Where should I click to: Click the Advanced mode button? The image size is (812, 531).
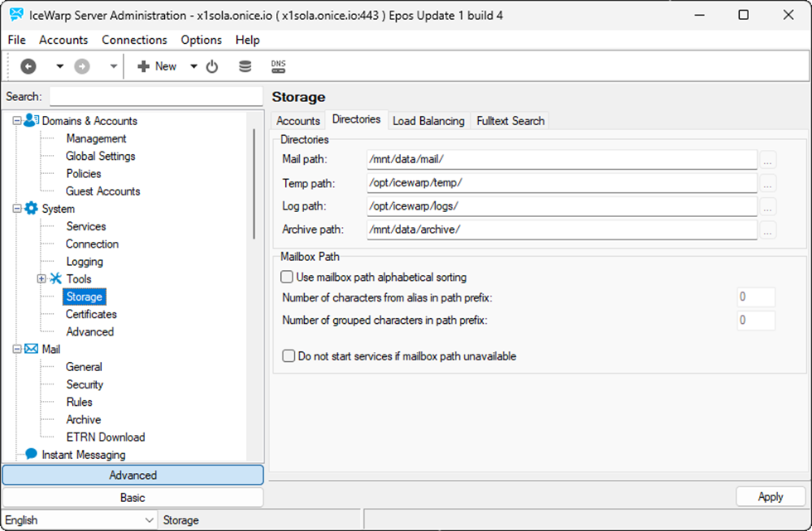click(133, 475)
